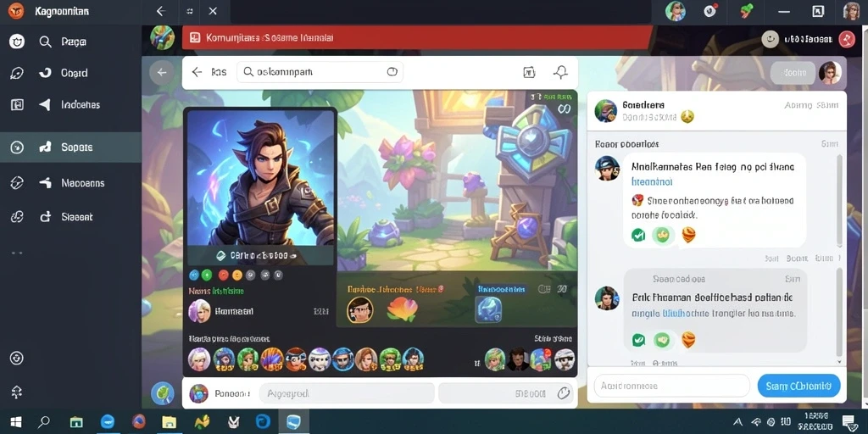The width and height of the screenshot is (868, 434).
Task: Click the profile photo at far top right
Action: coord(851,11)
